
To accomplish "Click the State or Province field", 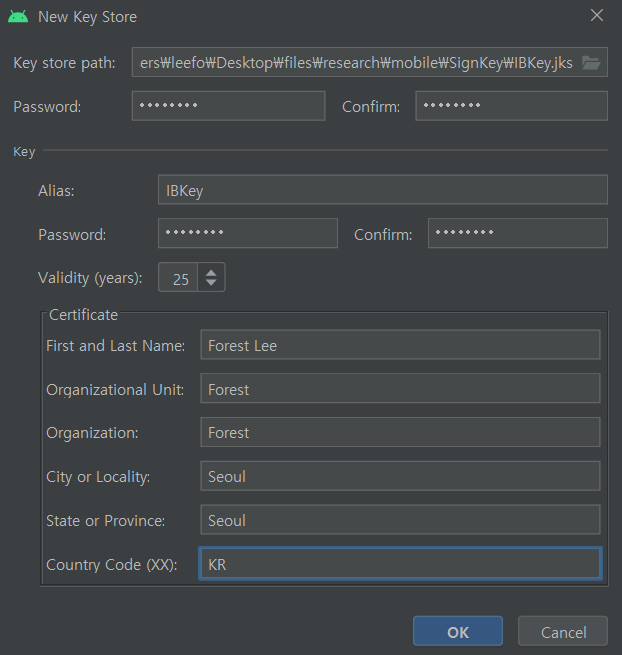I will (400, 520).
